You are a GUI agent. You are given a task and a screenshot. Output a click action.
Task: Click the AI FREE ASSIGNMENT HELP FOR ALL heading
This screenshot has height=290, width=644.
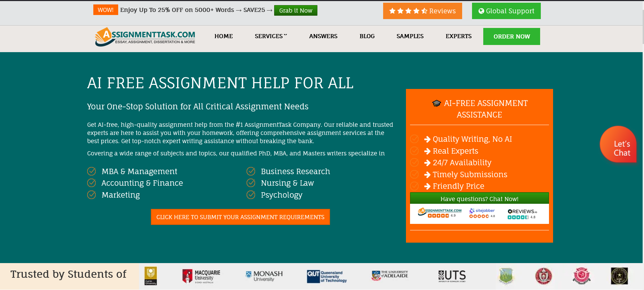point(220,83)
